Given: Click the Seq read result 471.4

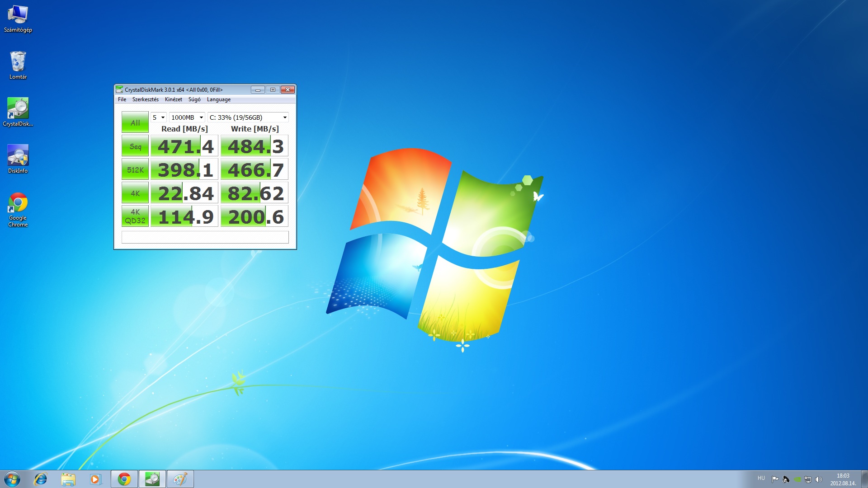Looking at the screenshot, I should pyautogui.click(x=184, y=146).
